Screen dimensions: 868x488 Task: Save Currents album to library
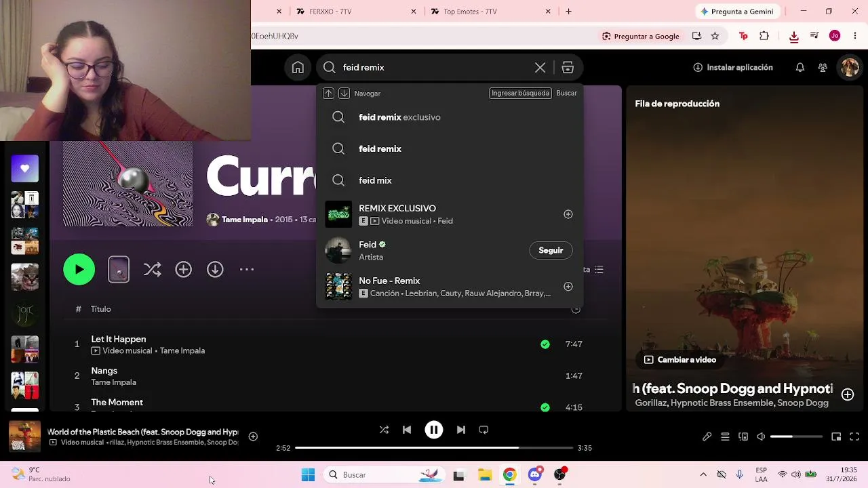184,269
